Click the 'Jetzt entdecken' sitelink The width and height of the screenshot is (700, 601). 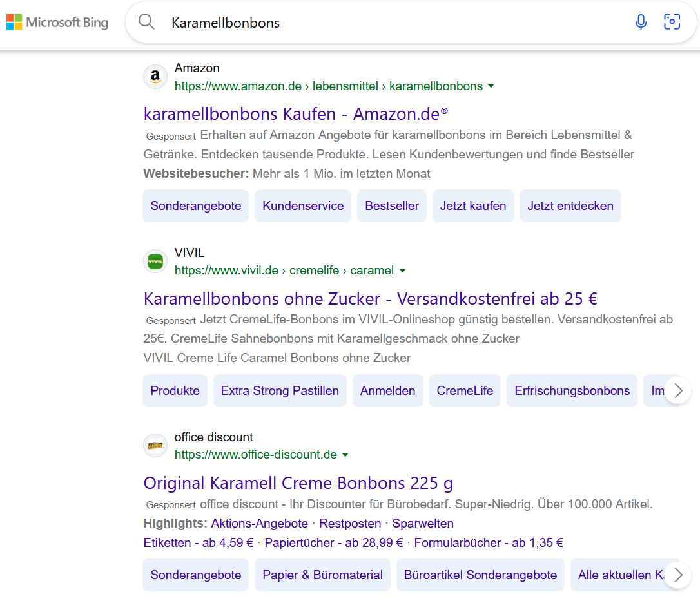[x=570, y=205]
